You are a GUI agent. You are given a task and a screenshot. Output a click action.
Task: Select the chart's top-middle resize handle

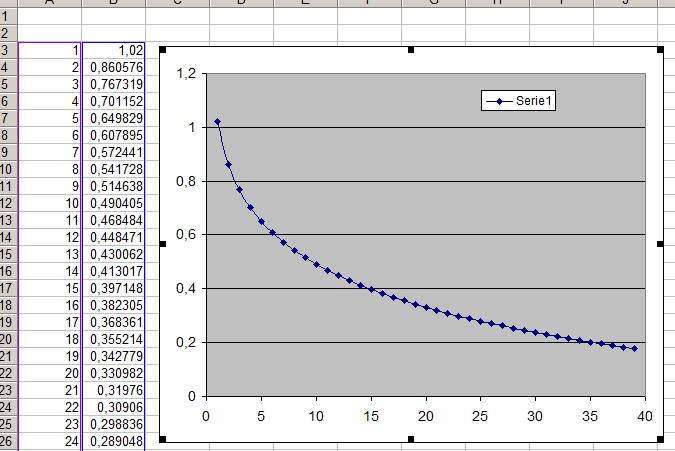point(411,50)
